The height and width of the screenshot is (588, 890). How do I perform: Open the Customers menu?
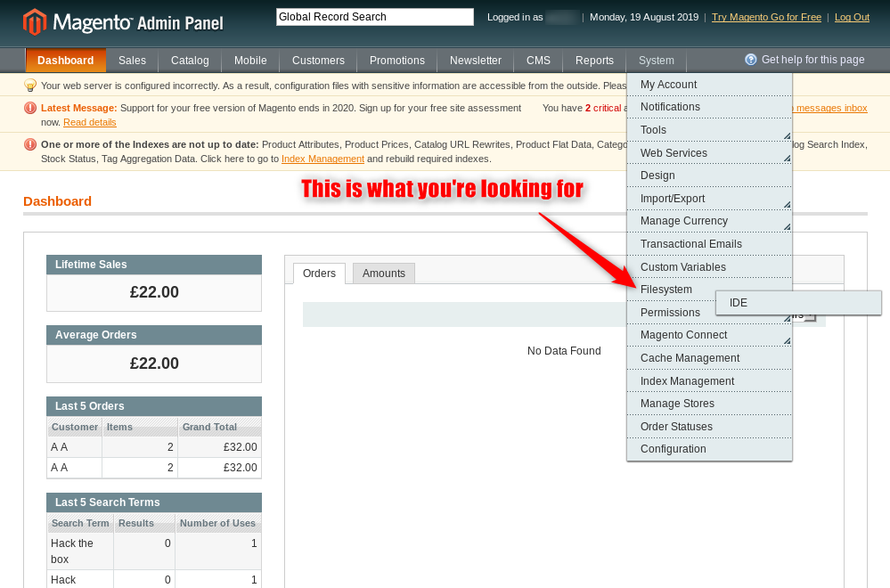(318, 61)
